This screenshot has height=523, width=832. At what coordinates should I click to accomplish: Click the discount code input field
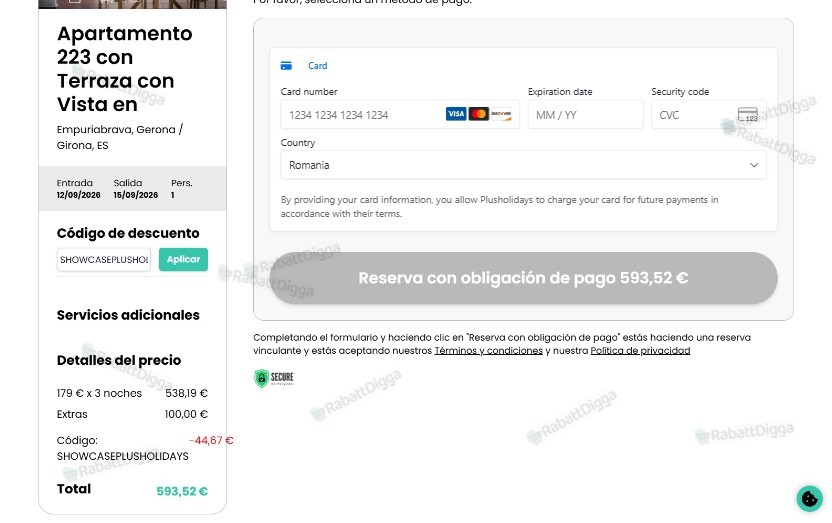pyautogui.click(x=103, y=259)
